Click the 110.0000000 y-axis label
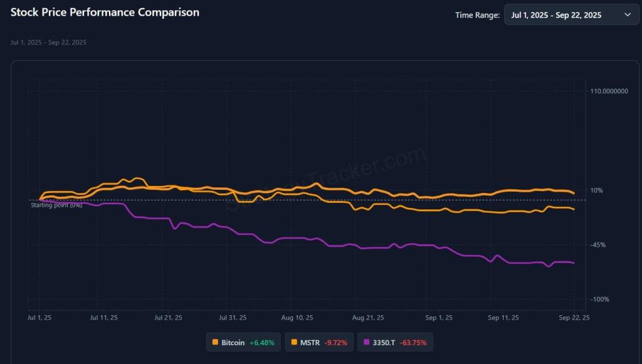The width and height of the screenshot is (642, 364). 609,91
